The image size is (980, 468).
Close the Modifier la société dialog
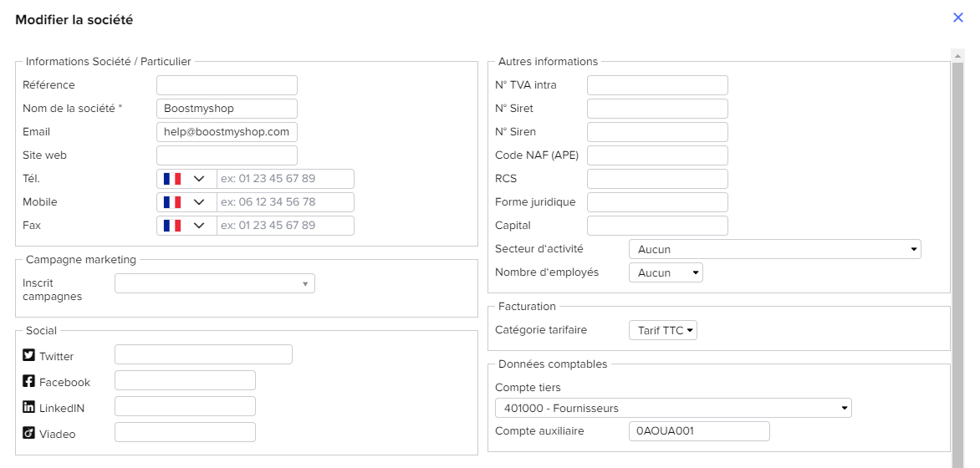(x=958, y=18)
